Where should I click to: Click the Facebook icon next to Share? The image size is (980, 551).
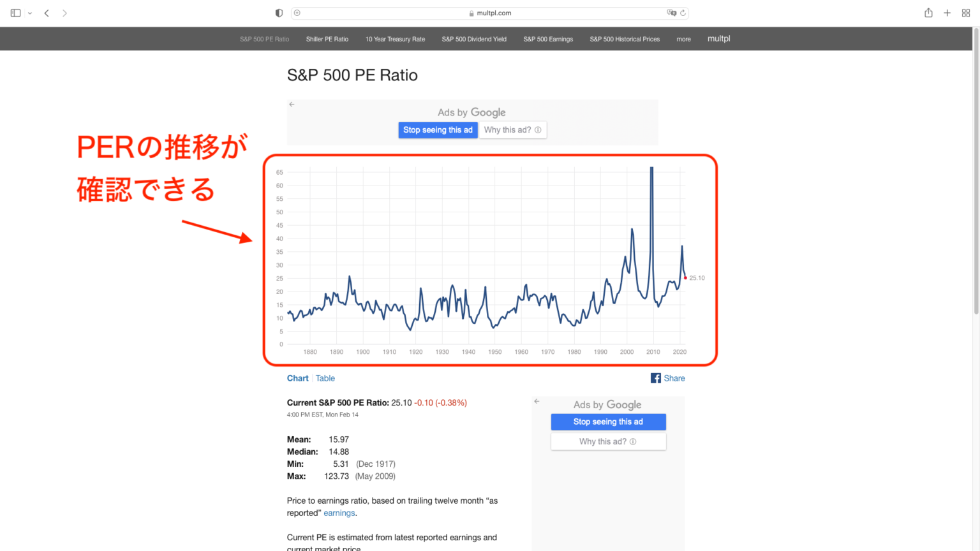click(x=655, y=378)
